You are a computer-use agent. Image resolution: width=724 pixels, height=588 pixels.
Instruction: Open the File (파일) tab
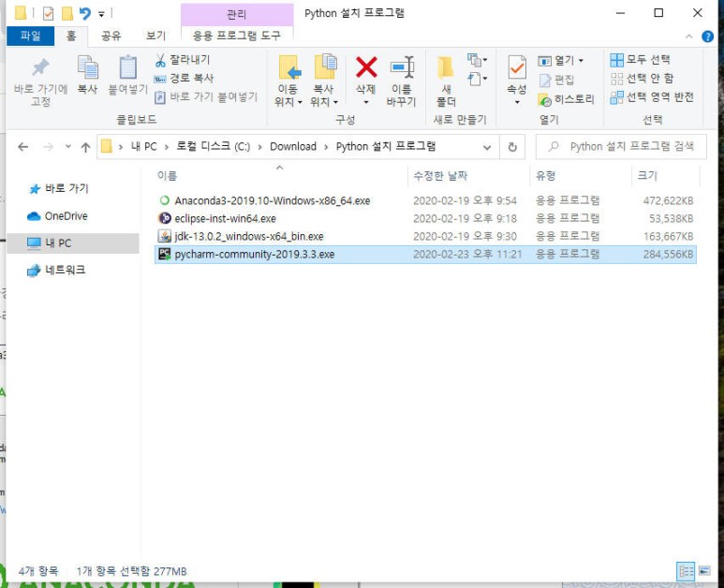(31, 36)
